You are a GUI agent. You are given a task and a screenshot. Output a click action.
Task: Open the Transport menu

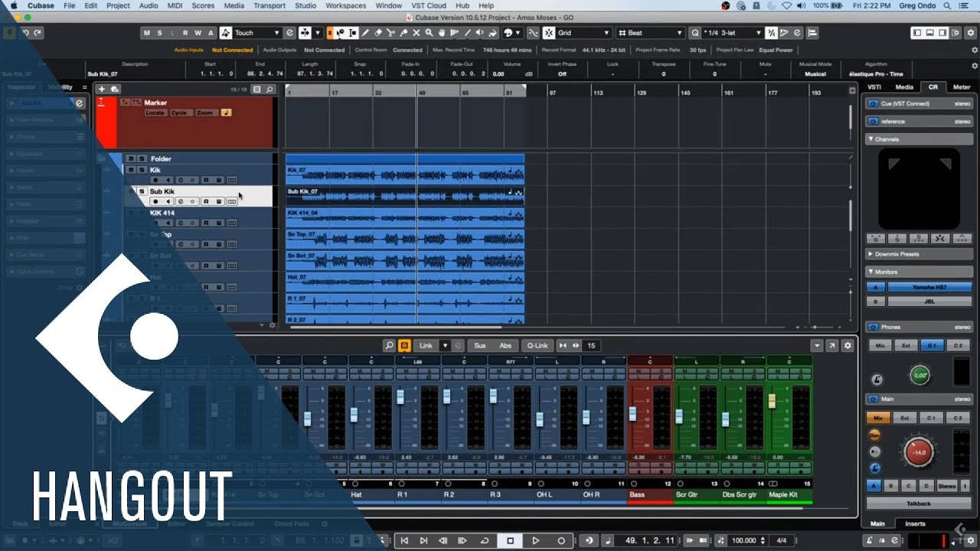[269, 5]
